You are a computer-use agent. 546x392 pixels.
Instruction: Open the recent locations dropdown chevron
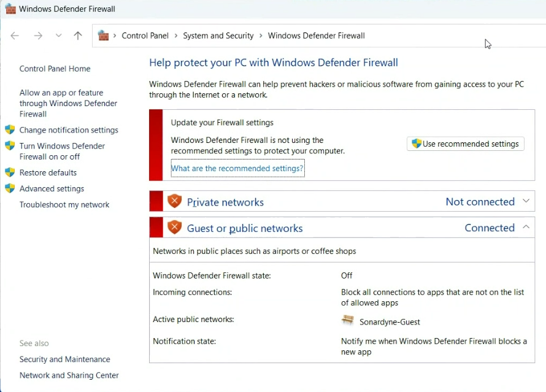(x=58, y=36)
